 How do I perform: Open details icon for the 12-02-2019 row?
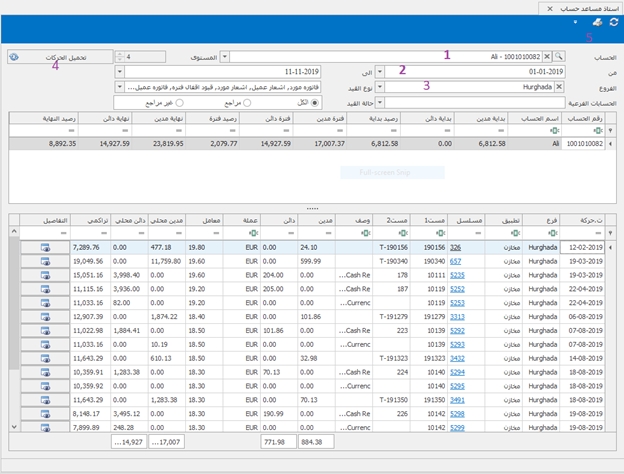click(x=46, y=246)
